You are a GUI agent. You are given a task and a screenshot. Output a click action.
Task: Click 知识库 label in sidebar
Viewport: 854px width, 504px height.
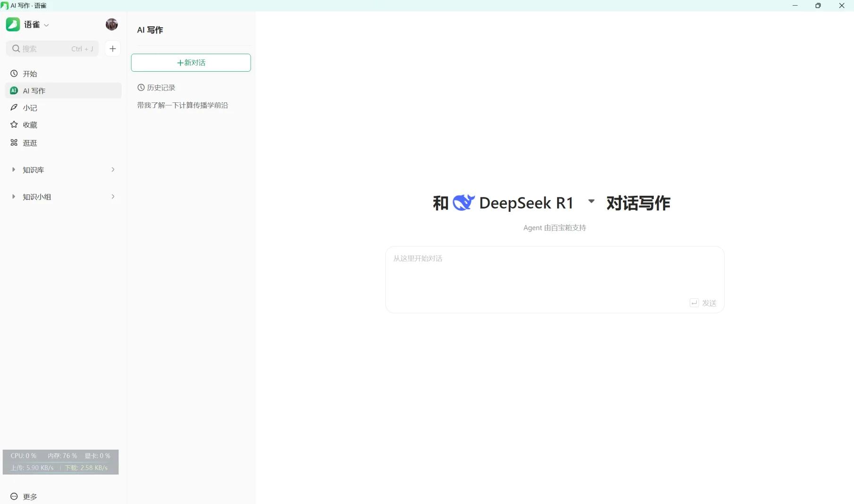pos(34,170)
